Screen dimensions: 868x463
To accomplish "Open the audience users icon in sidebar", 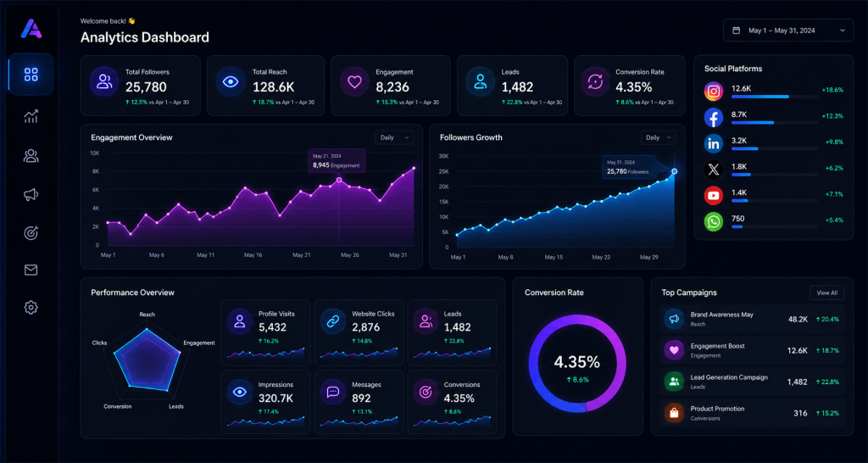I will click(31, 156).
